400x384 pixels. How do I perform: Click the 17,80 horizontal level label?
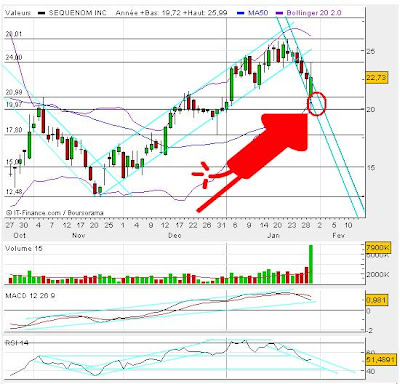(14, 130)
